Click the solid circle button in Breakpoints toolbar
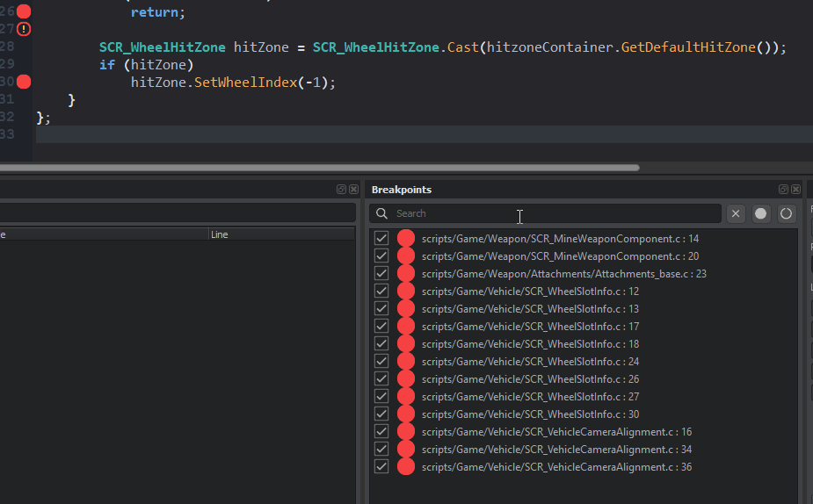This screenshot has height=504, width=813. (x=761, y=213)
